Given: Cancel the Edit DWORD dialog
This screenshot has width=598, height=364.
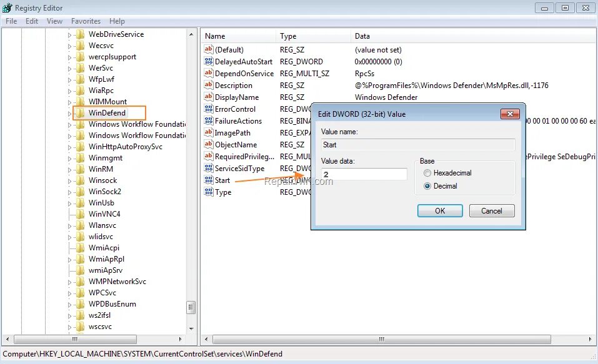Looking at the screenshot, I should [492, 211].
